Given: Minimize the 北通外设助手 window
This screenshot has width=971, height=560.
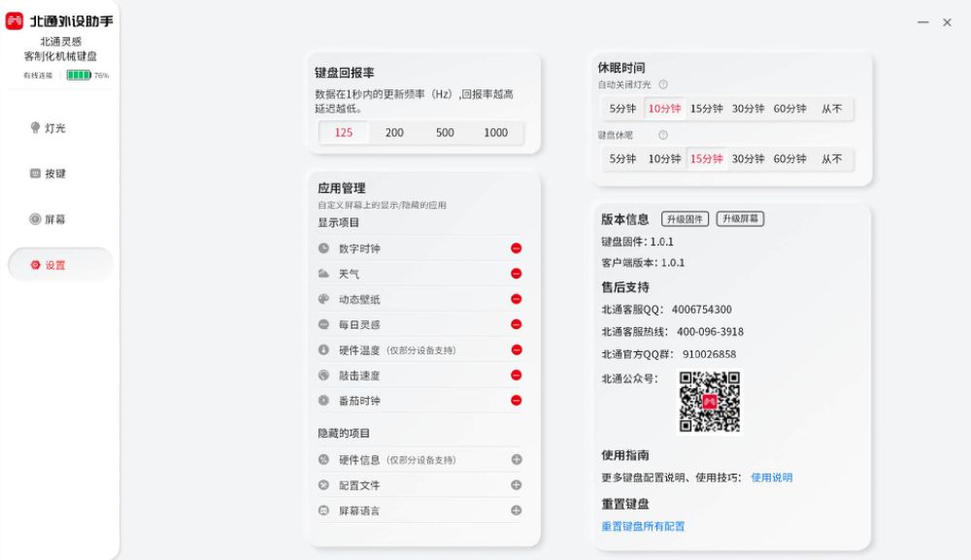Looking at the screenshot, I should pos(922,21).
